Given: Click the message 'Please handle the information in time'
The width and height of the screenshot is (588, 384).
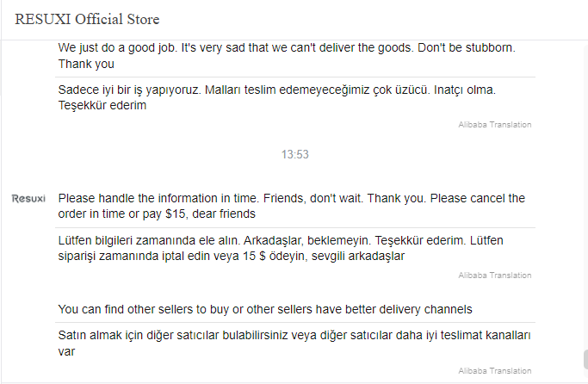Looking at the screenshot, I should (291, 206).
